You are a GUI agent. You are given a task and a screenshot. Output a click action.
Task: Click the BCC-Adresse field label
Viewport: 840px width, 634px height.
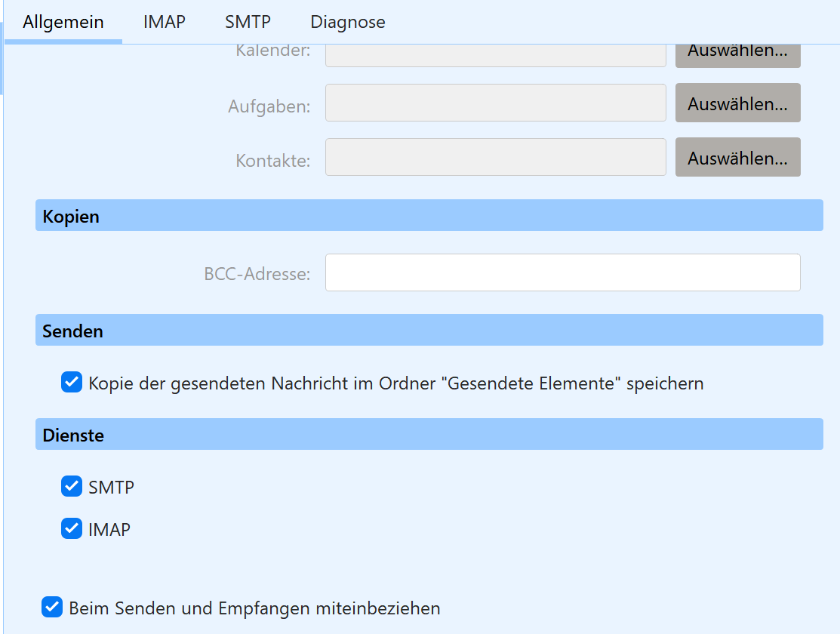[x=257, y=274]
